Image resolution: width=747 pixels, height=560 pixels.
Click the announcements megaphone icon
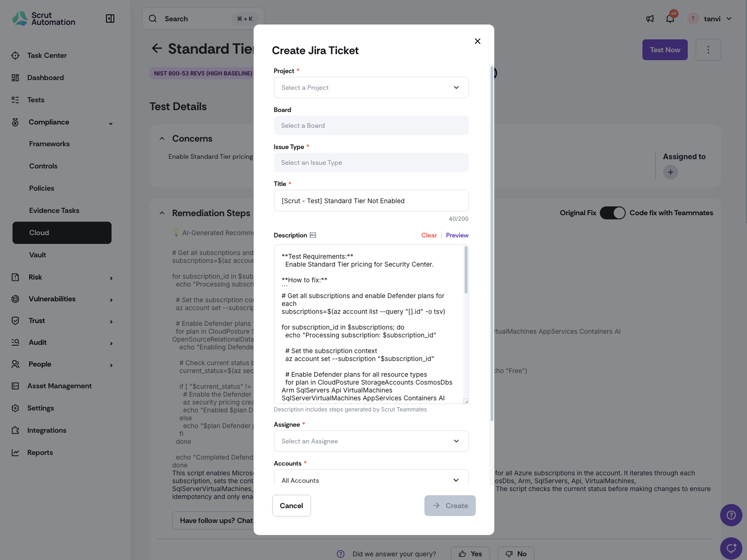(650, 19)
